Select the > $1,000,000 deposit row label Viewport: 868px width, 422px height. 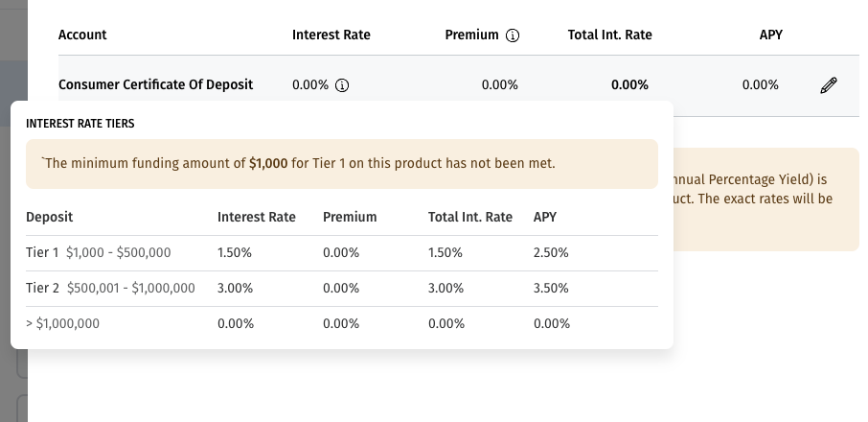[62, 324]
